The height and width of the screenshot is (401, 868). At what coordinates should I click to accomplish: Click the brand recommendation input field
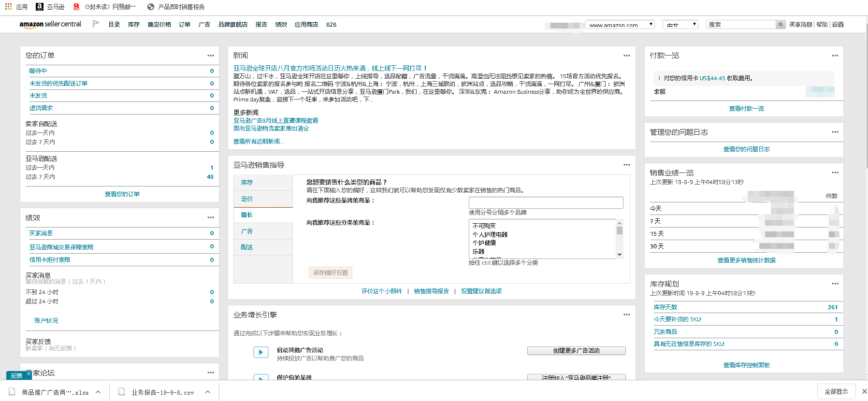[546, 202]
